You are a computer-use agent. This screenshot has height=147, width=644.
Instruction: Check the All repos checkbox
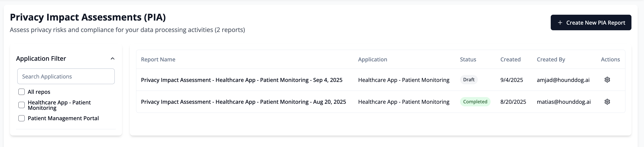click(x=22, y=92)
